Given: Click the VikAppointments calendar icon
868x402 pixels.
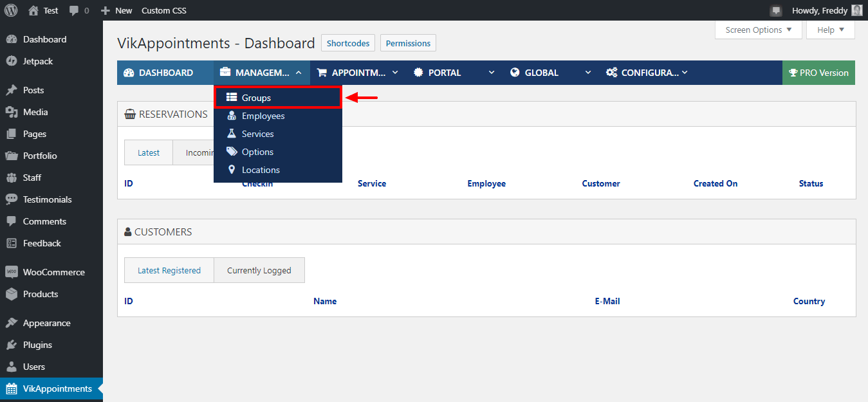Looking at the screenshot, I should pos(11,388).
